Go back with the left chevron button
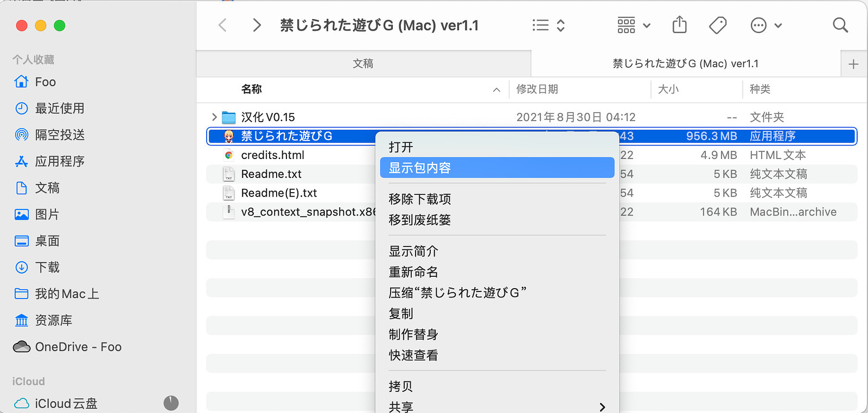Screen dimensions: 868x413 (222, 25)
